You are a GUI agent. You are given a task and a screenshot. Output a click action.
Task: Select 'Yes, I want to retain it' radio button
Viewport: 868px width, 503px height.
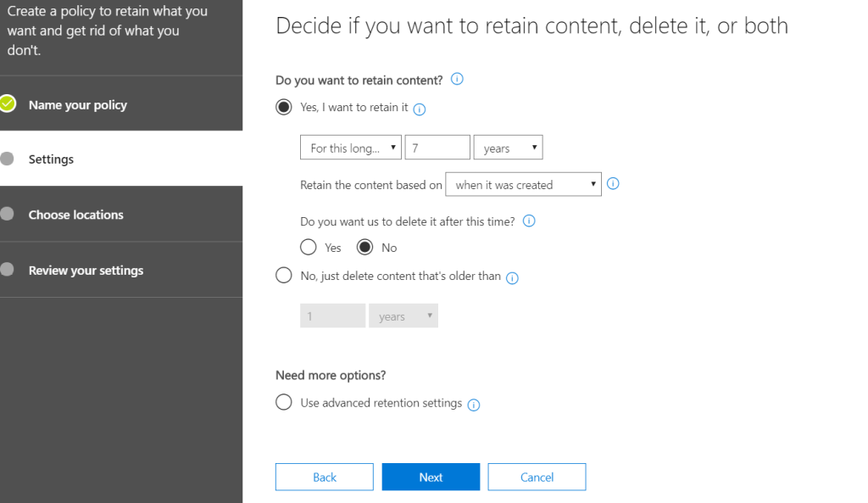coord(284,108)
